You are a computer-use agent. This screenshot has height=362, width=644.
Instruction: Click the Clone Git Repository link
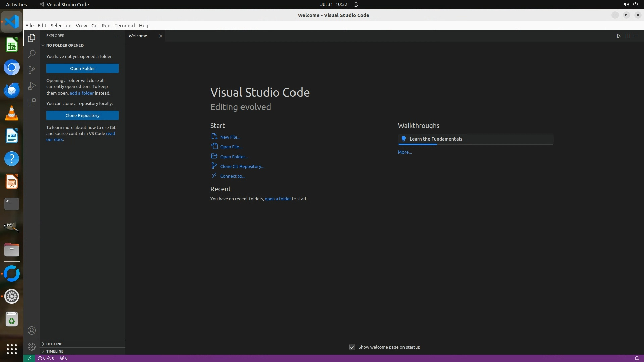coord(242,166)
